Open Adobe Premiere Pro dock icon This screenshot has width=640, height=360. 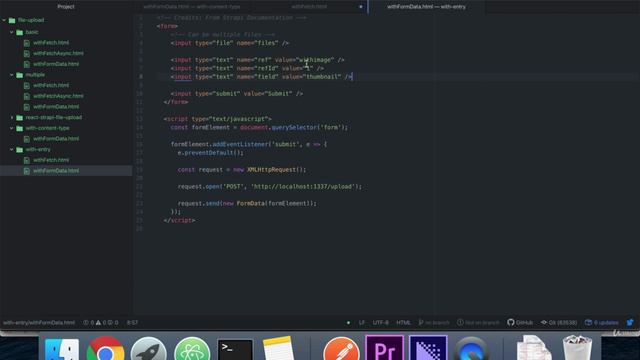[384, 348]
